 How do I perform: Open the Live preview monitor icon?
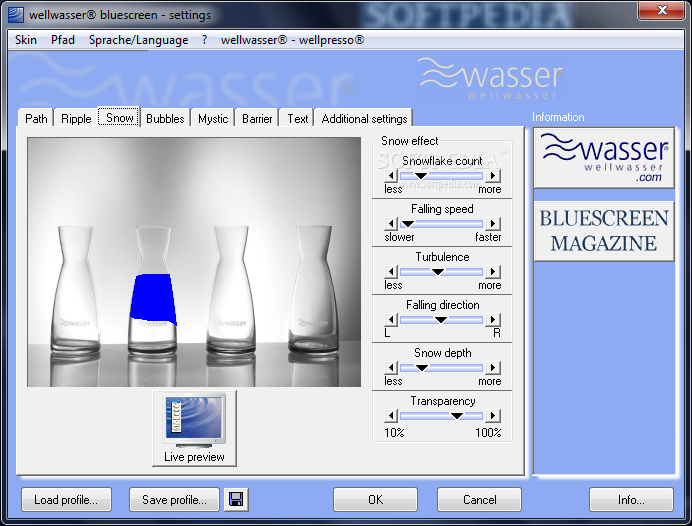coord(194,428)
